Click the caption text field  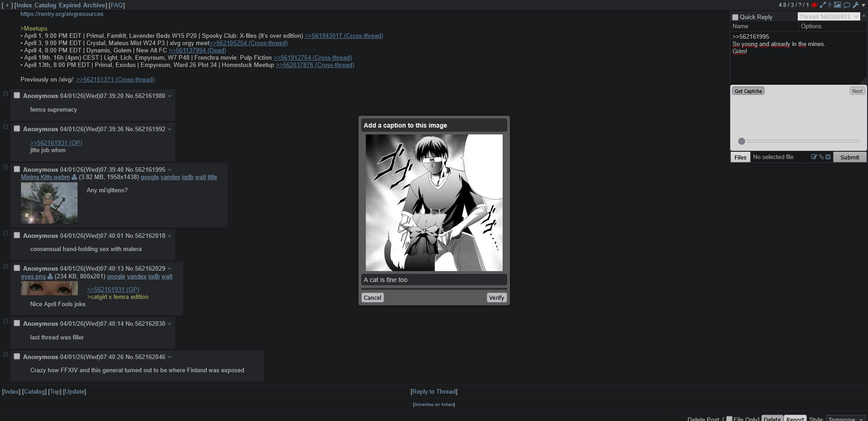434,280
